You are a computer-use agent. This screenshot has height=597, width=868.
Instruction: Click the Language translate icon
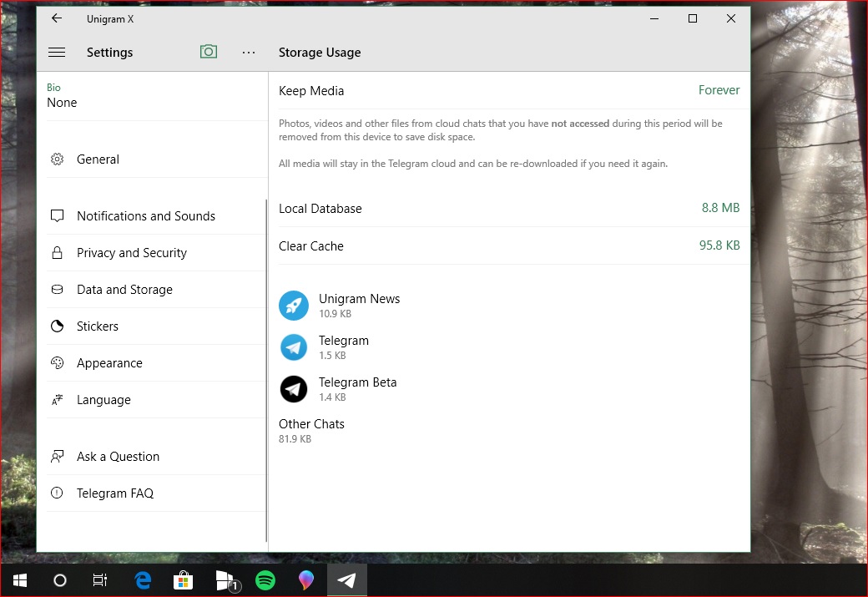[x=57, y=399]
